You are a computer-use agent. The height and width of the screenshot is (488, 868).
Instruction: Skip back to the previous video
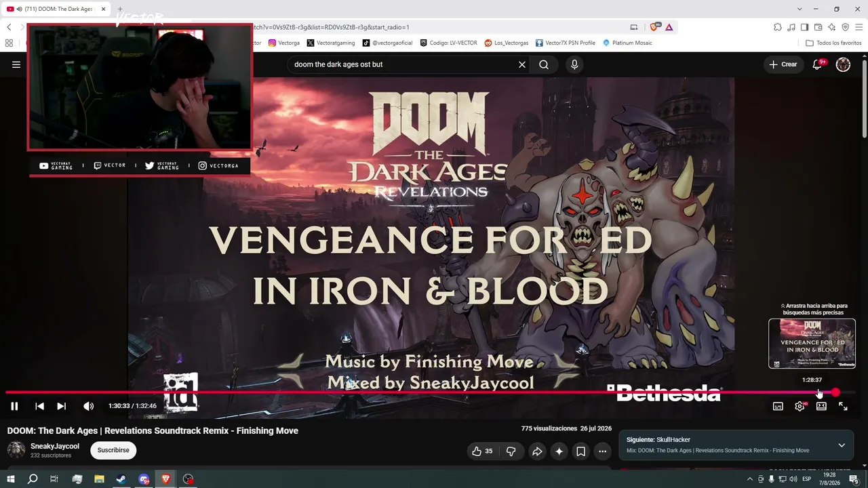(x=39, y=406)
